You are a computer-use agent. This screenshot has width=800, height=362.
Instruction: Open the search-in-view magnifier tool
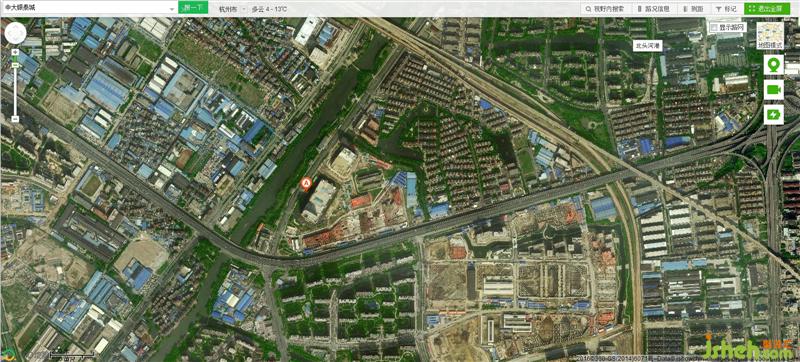(605, 9)
